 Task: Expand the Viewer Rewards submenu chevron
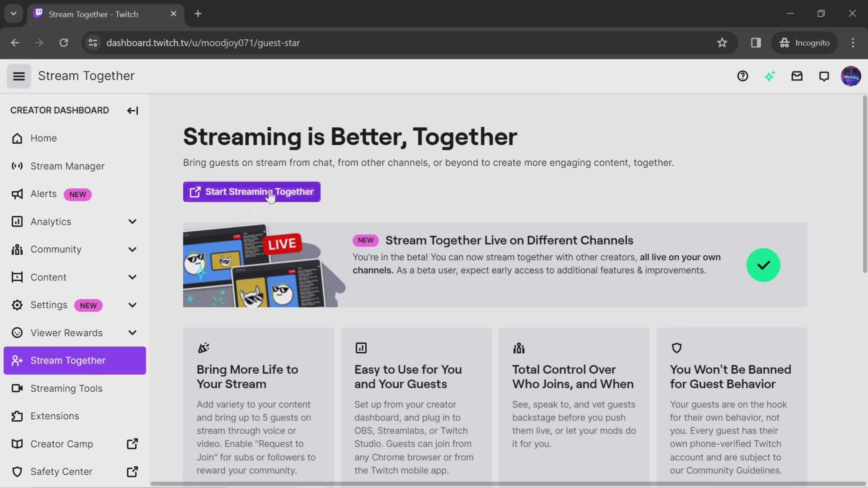pyautogui.click(x=132, y=333)
